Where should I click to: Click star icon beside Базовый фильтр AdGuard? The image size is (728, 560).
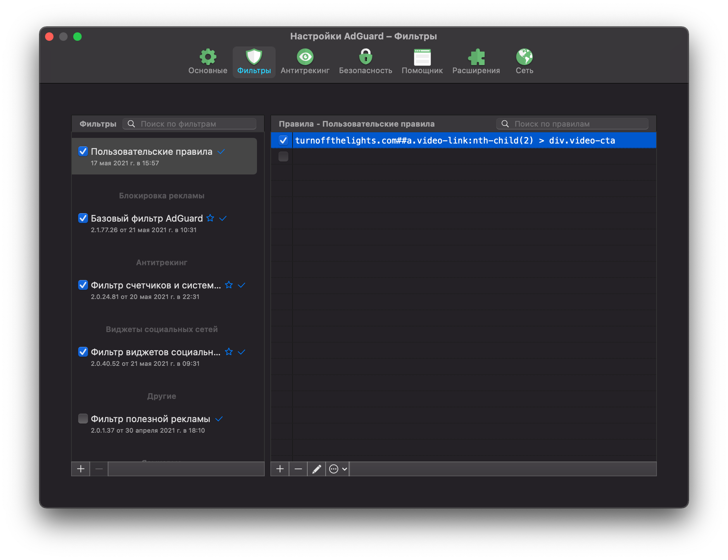(210, 218)
